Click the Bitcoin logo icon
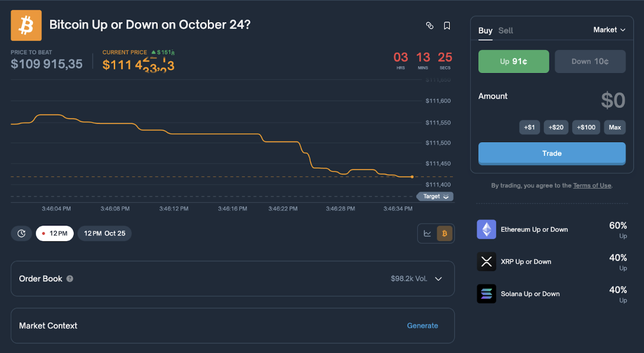 coord(26,25)
